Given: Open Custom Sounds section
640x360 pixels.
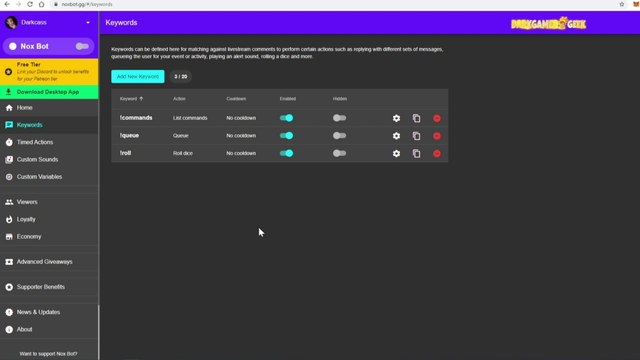Looking at the screenshot, I should click(49, 160).
